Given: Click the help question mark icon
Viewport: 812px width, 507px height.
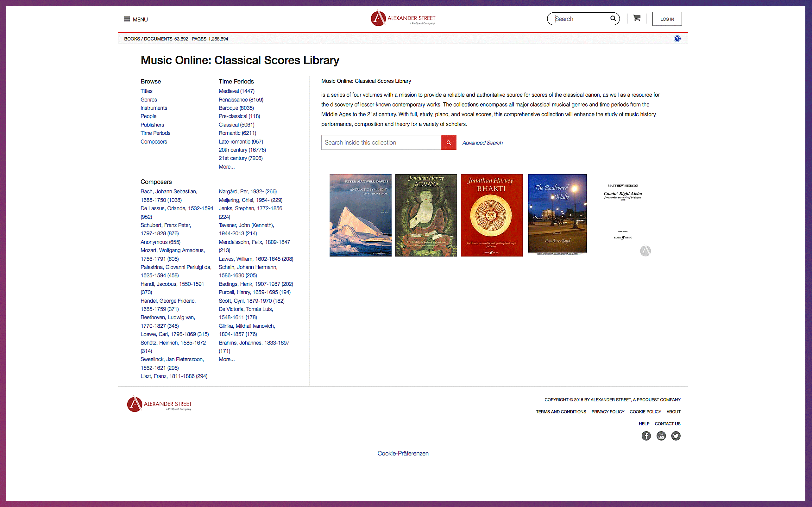Looking at the screenshot, I should point(677,39).
